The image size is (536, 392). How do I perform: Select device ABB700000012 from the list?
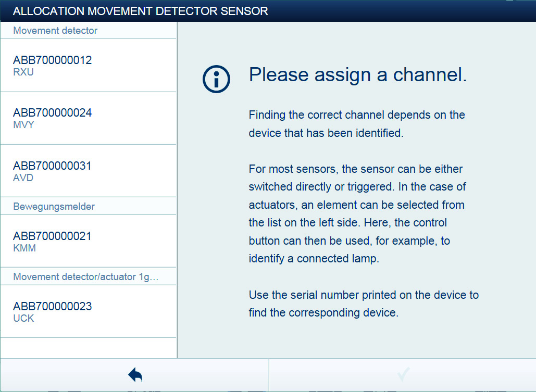pyautogui.click(x=88, y=65)
